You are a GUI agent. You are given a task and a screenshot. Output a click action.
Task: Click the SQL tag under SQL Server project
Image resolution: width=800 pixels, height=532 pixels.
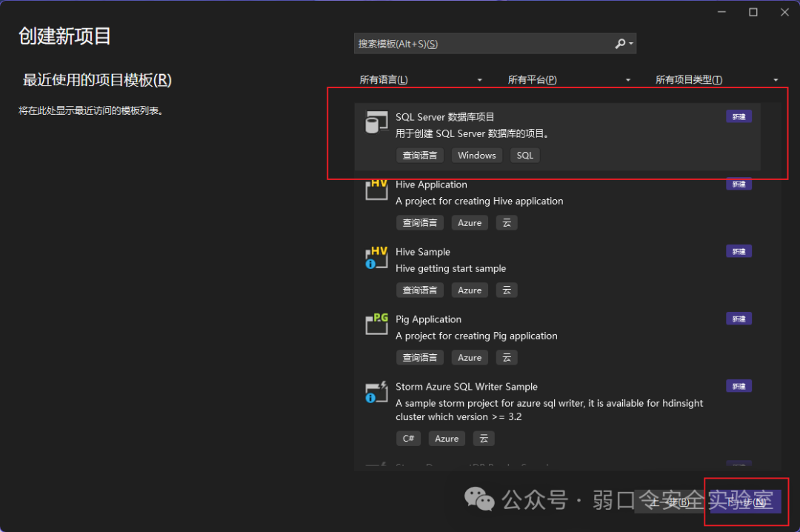pos(525,155)
